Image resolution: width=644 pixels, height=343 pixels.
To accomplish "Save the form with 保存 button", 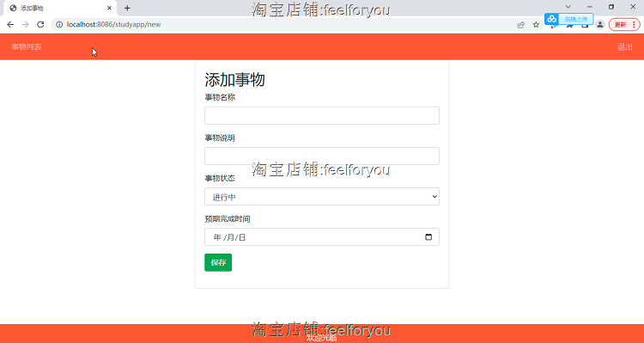I will tap(218, 262).
